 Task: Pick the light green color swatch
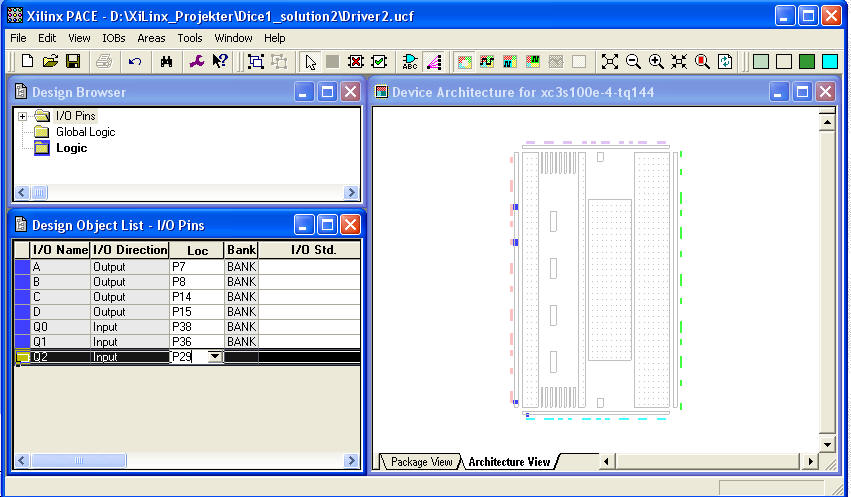coord(761,61)
